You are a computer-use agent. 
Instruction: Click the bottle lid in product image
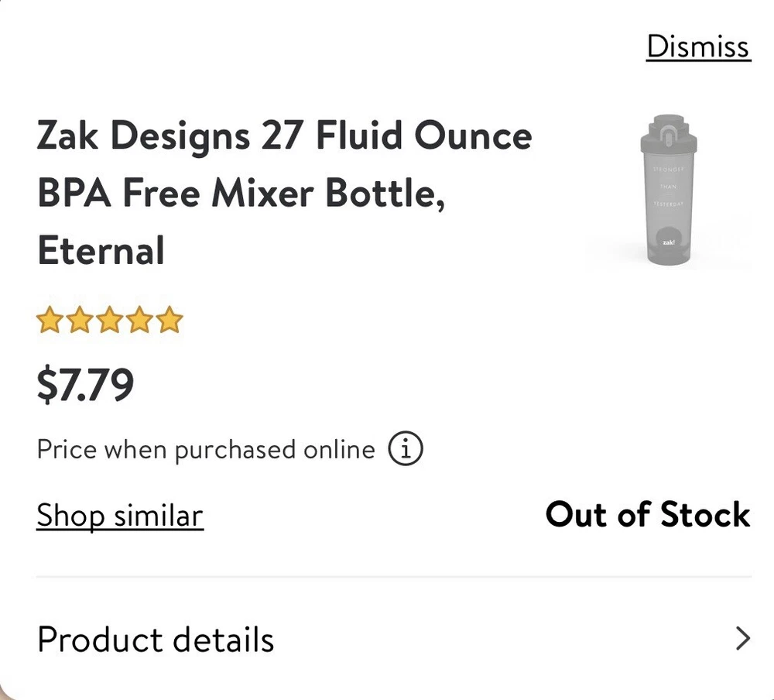[x=669, y=132]
